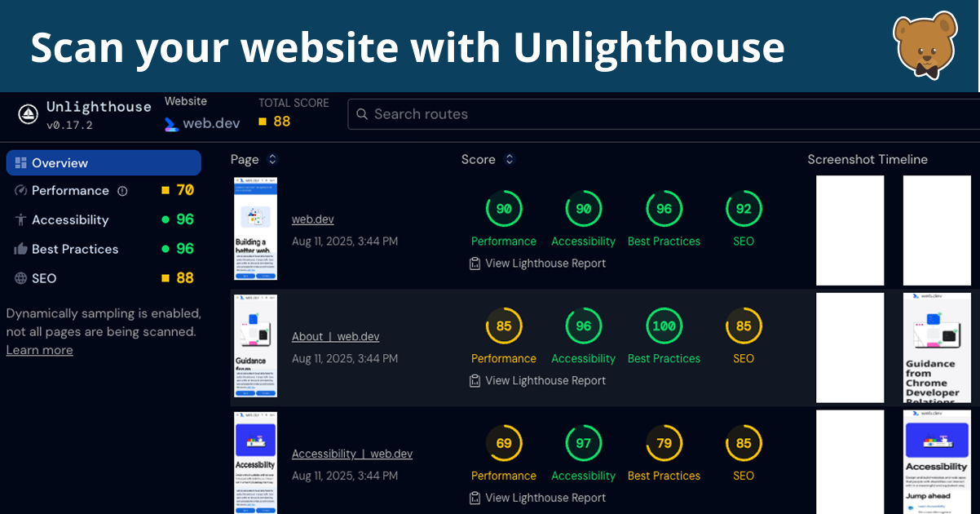Viewport: 980px width, 514px height.
Task: Open the About | web.dev page link
Action: click(x=337, y=336)
